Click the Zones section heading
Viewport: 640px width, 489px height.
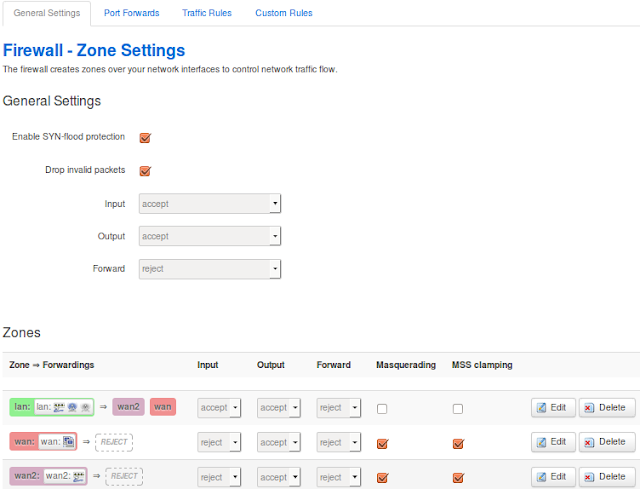pos(21,333)
